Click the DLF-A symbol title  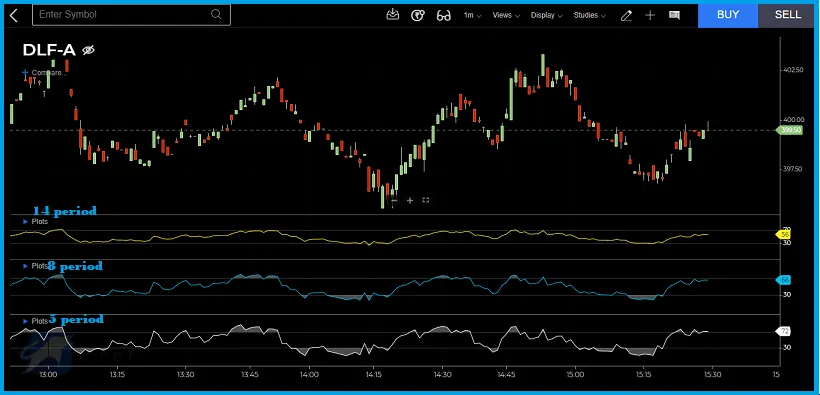[49, 50]
